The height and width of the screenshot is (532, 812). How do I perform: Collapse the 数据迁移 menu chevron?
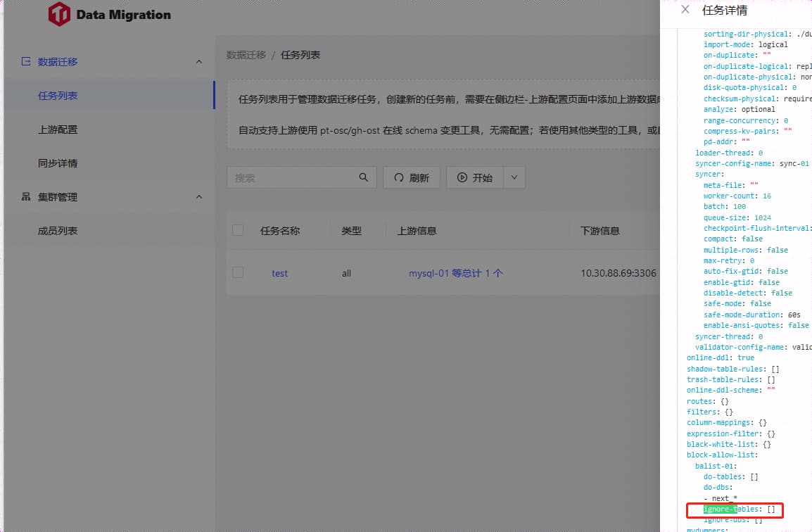pos(199,62)
